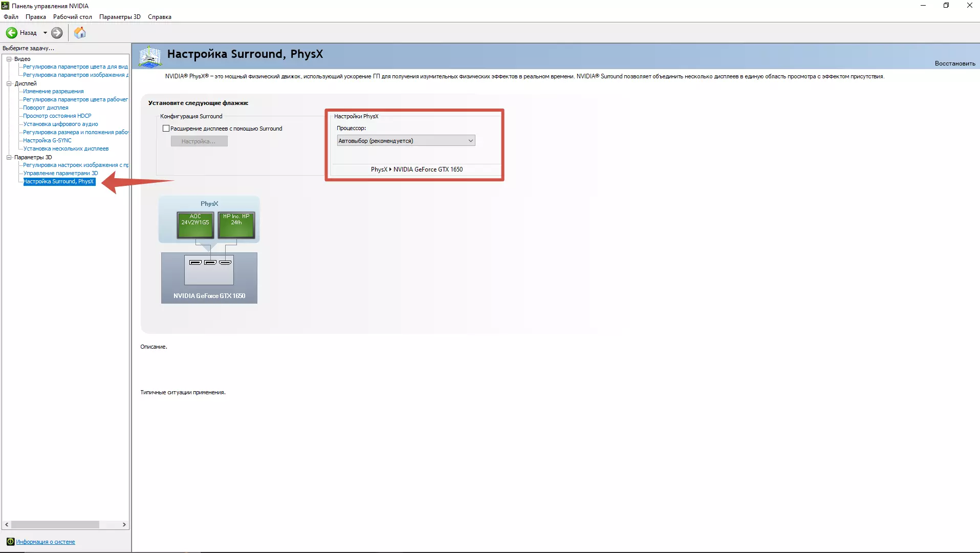Close the NVIDIA Control Panel window
Image resolution: width=980 pixels, height=553 pixels.
pyautogui.click(x=969, y=6)
